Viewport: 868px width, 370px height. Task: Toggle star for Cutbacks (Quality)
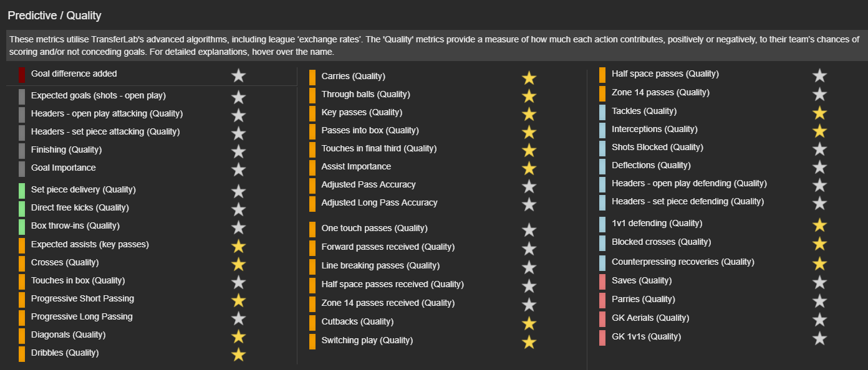click(x=529, y=324)
